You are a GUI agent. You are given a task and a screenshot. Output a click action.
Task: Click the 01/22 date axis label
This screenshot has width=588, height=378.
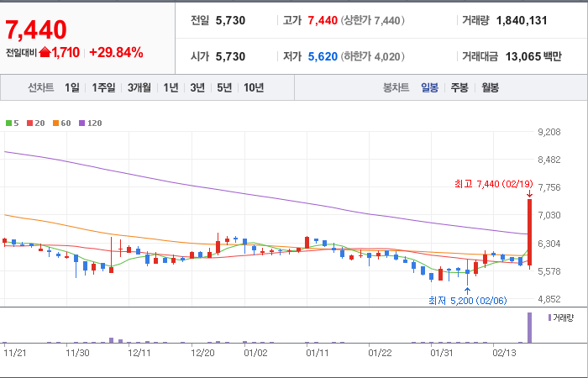pyautogui.click(x=380, y=354)
